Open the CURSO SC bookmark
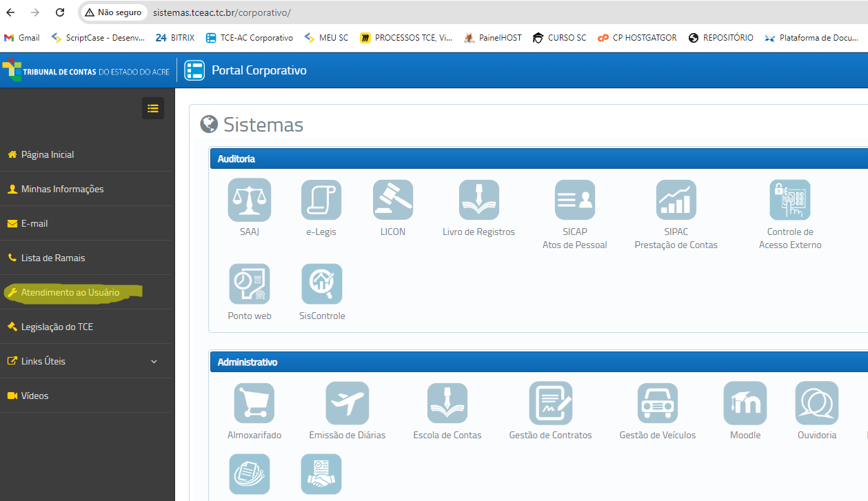The height and width of the screenshot is (501, 868). pos(559,38)
